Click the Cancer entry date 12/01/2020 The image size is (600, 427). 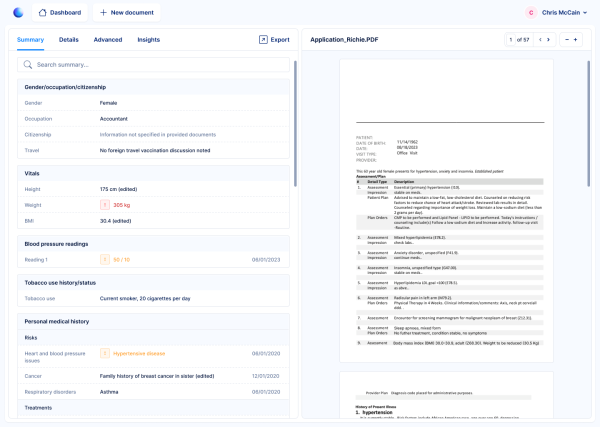pos(266,376)
